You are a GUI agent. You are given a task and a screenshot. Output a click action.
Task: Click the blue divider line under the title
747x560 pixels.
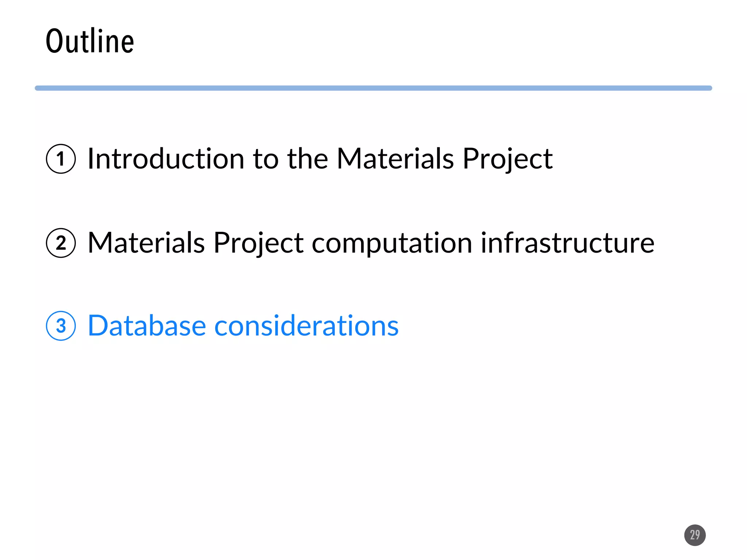click(x=373, y=88)
